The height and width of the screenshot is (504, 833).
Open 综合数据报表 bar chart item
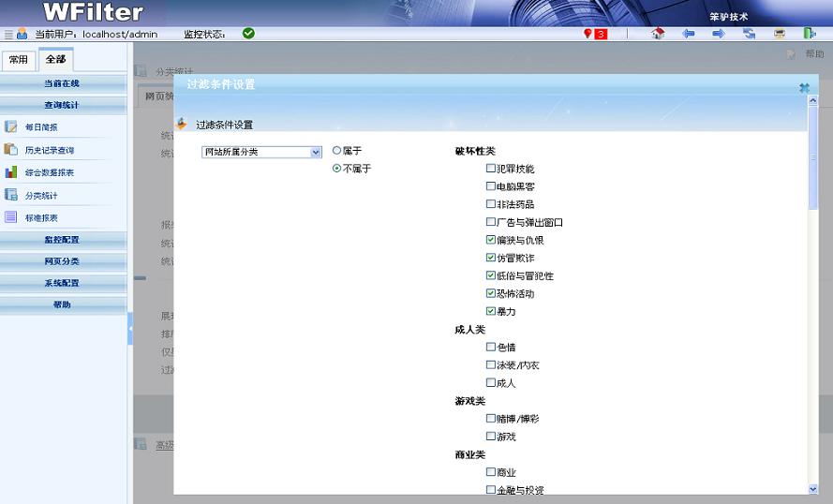tap(49, 172)
